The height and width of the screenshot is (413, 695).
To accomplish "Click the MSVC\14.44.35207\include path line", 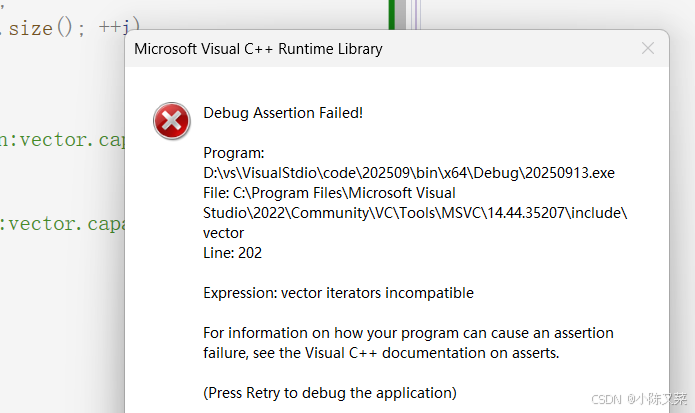I will [x=415, y=213].
